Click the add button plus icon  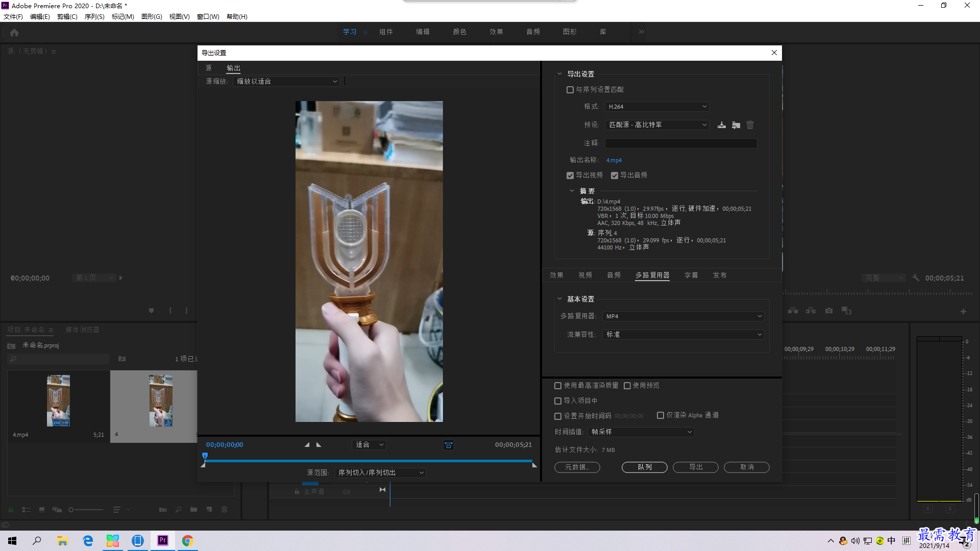tap(963, 311)
